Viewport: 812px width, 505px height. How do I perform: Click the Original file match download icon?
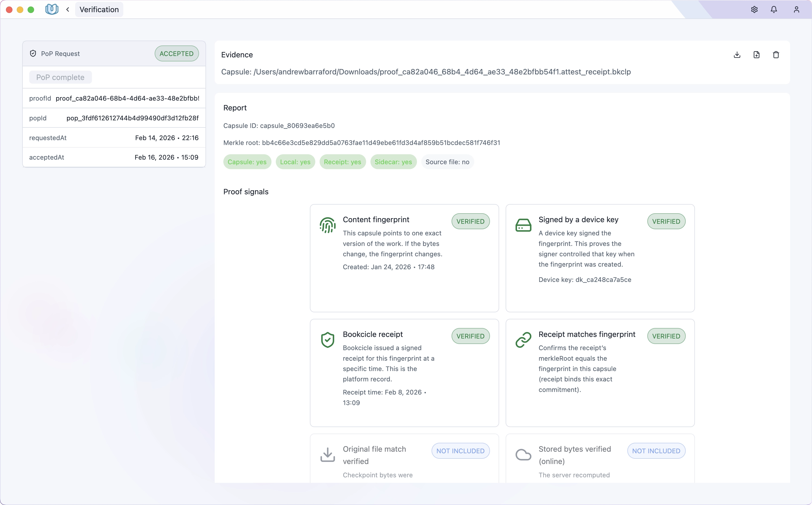(328, 455)
